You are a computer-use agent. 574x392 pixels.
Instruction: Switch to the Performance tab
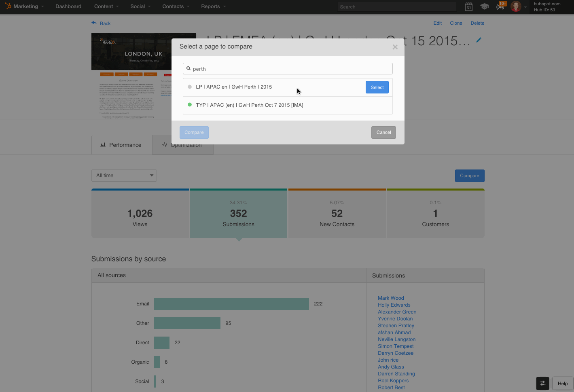(x=121, y=145)
